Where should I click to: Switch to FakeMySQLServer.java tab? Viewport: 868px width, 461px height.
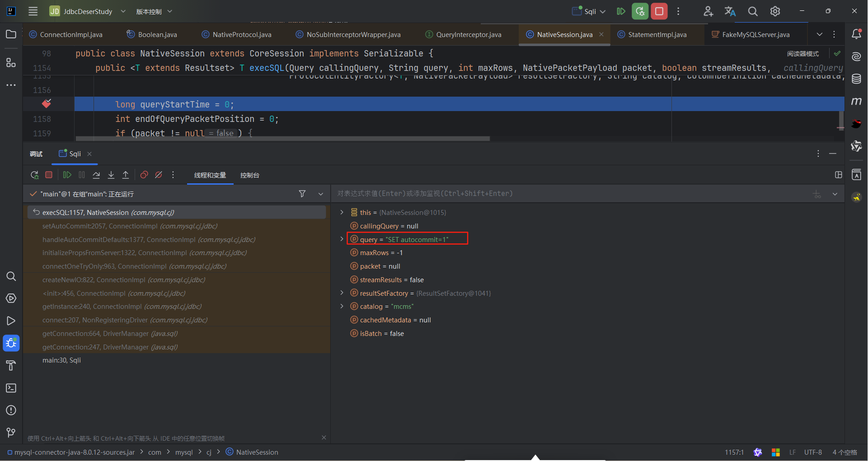click(x=751, y=34)
